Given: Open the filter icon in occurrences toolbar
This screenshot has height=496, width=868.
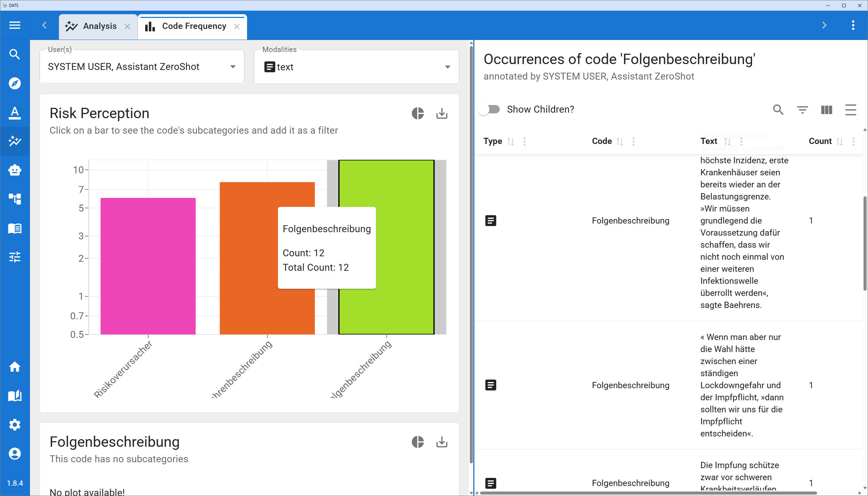Looking at the screenshot, I should pos(802,110).
